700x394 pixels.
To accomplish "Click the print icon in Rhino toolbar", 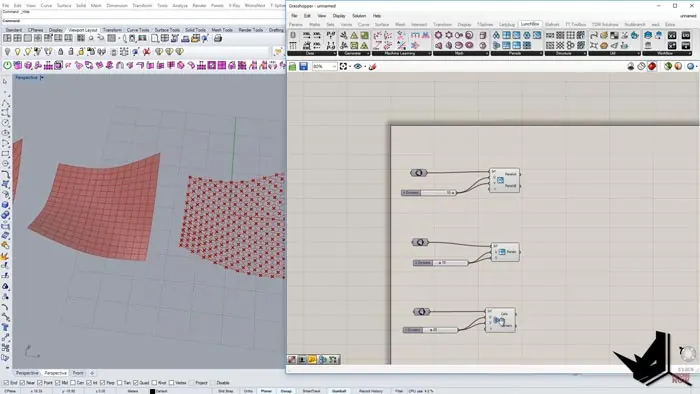I will click(218, 39).
